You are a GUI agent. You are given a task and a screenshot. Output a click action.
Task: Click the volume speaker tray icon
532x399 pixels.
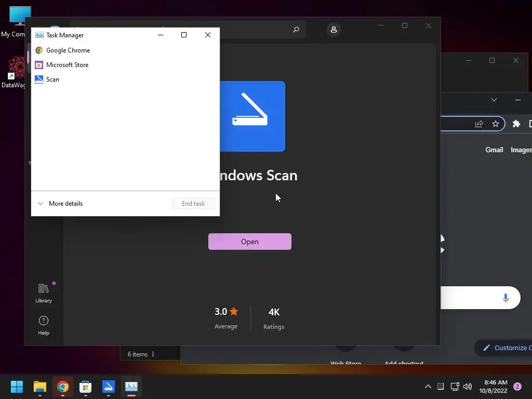point(468,387)
